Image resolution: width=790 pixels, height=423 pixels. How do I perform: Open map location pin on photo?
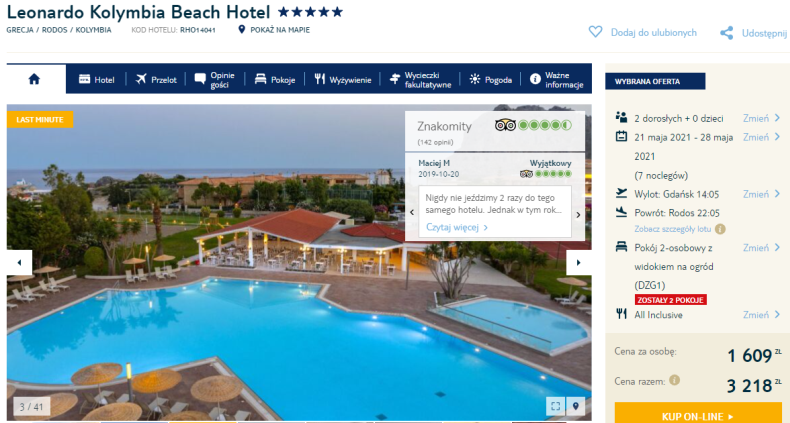[575, 406]
